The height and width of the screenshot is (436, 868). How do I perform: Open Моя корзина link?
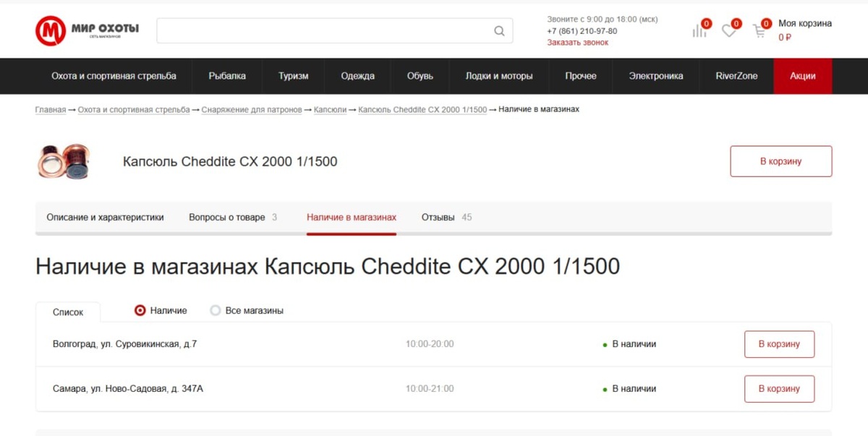(805, 23)
